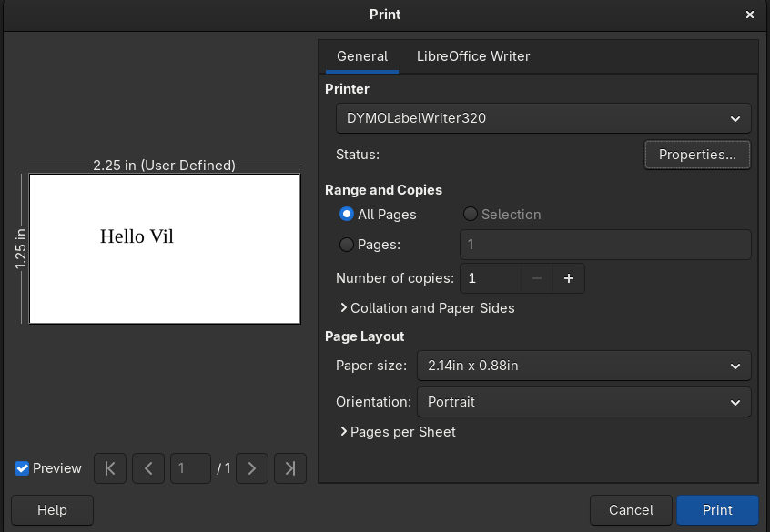770x532 pixels.
Task: Go to previous page in preview
Action: 148,468
